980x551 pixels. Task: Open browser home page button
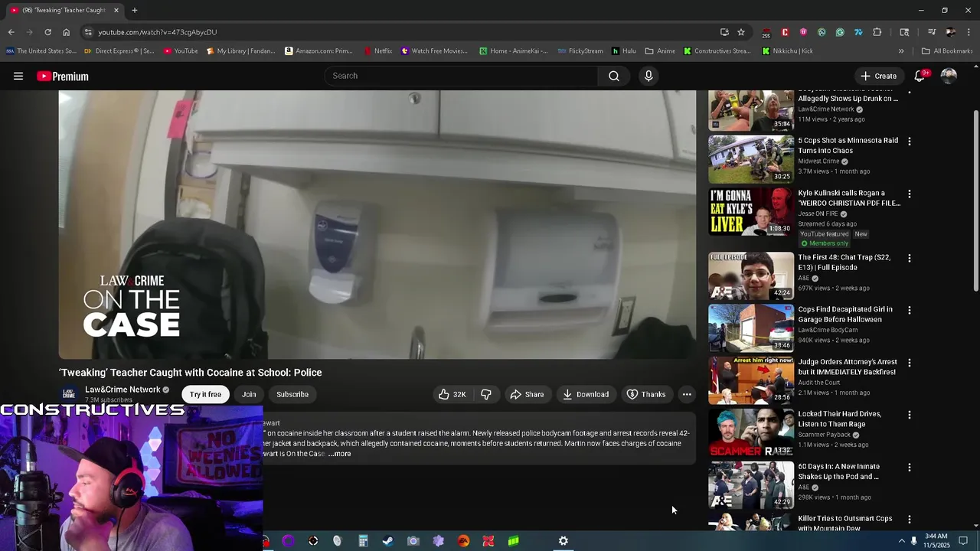66,32
